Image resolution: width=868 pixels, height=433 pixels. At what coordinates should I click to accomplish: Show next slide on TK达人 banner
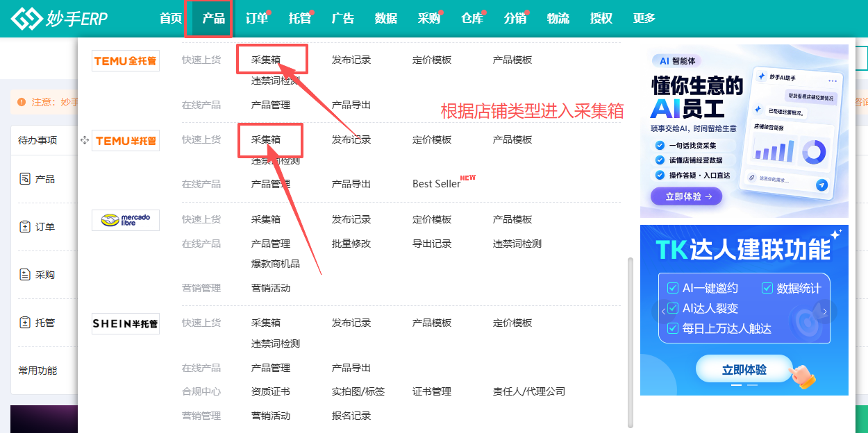click(825, 311)
